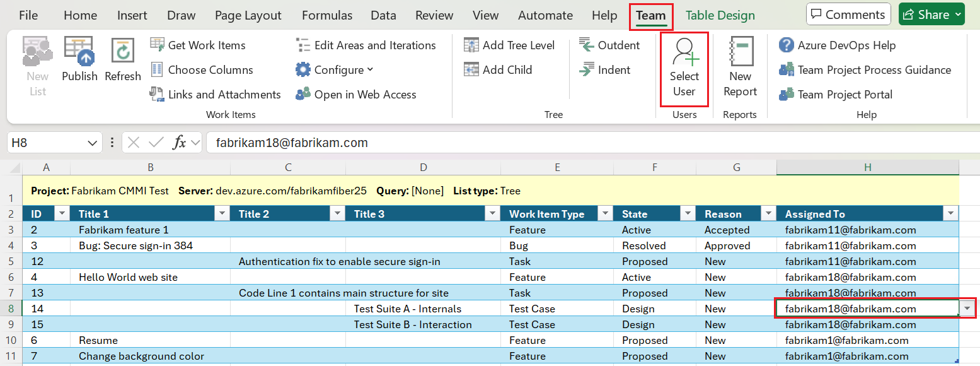Open the Assigned To column filter

coord(950,213)
